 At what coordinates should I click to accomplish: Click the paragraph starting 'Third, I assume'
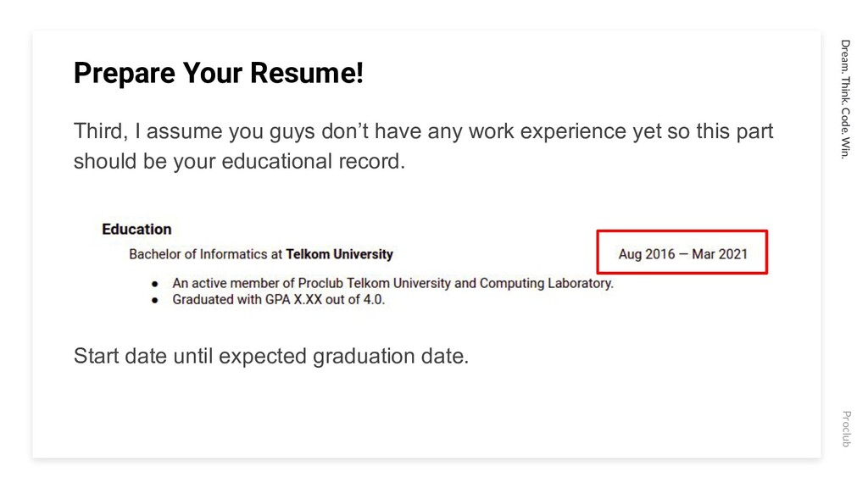click(x=424, y=146)
